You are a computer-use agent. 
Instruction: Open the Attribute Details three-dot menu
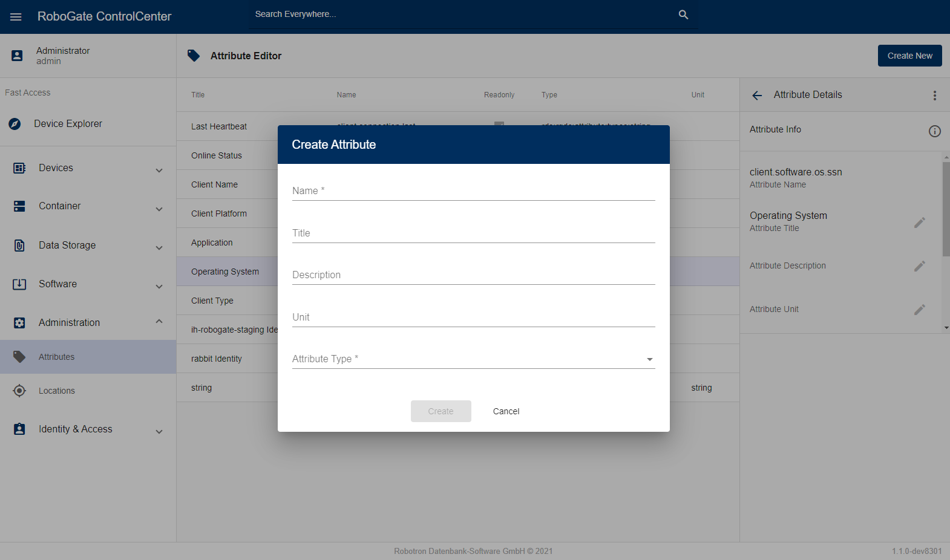935,96
